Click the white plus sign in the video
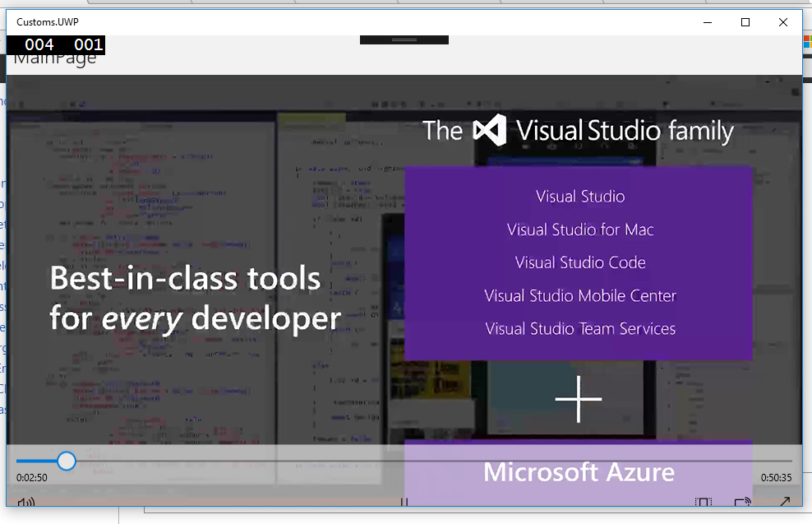 (579, 399)
